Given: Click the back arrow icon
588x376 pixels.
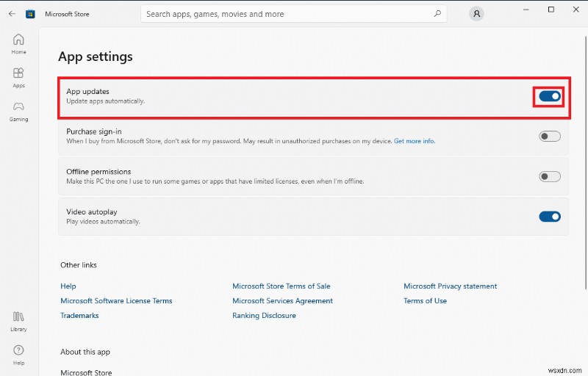Looking at the screenshot, I should click(12, 13).
